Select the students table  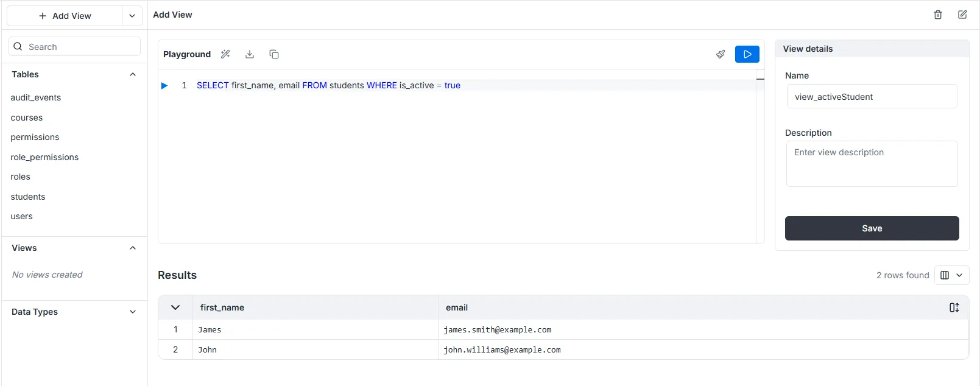pos(28,197)
